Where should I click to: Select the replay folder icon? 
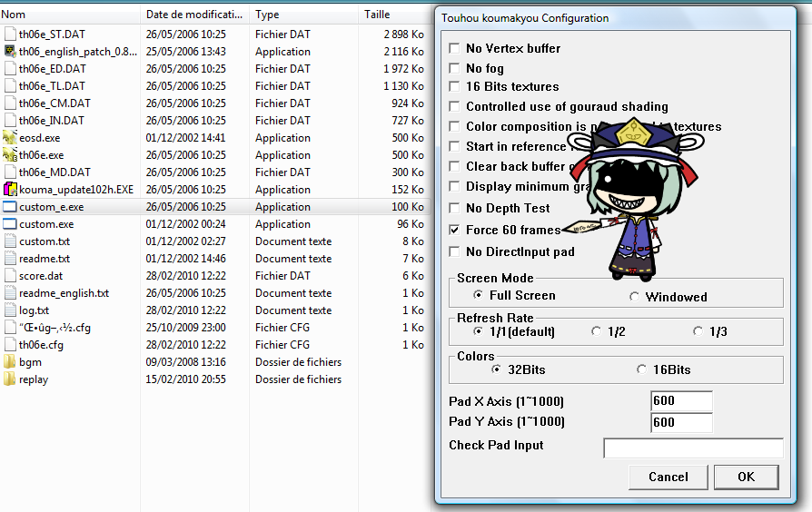[x=10, y=379]
